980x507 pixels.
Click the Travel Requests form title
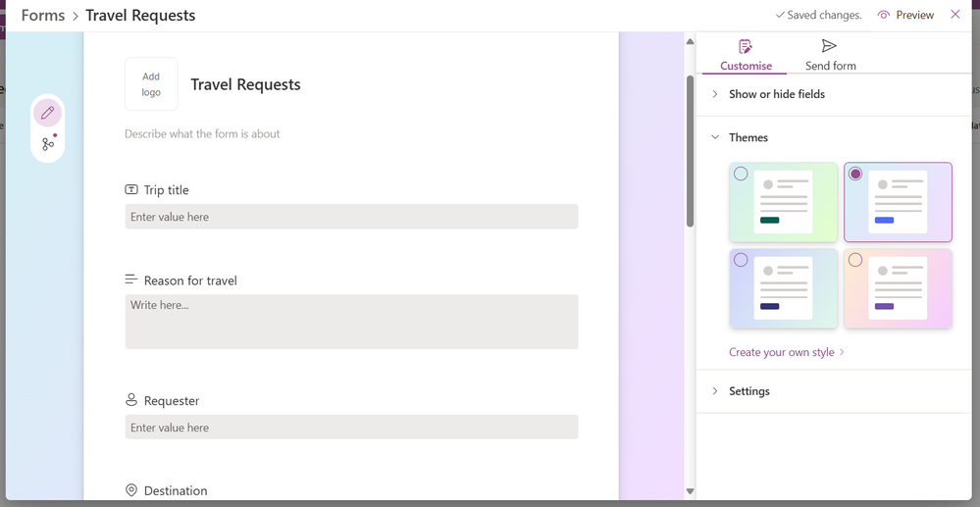pos(245,84)
